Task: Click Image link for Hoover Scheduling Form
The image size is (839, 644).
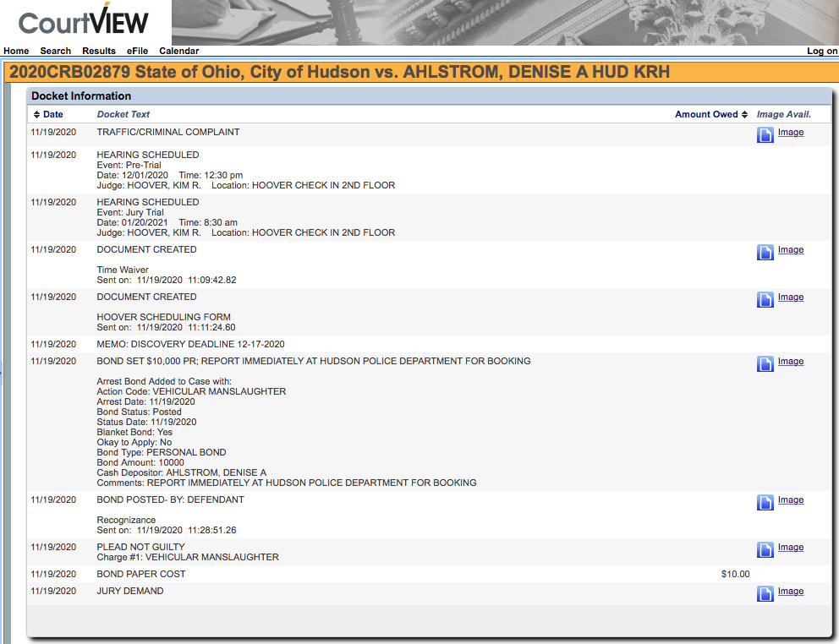Action: click(791, 297)
